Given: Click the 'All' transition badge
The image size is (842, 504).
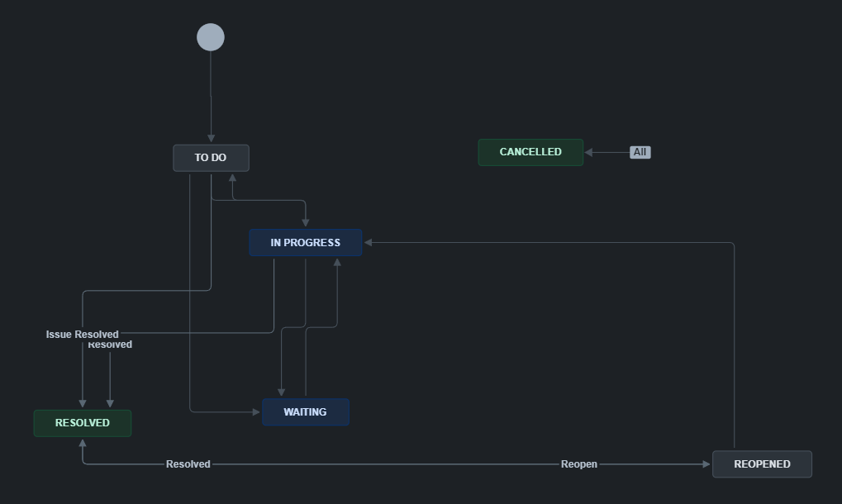Looking at the screenshot, I should (x=640, y=152).
